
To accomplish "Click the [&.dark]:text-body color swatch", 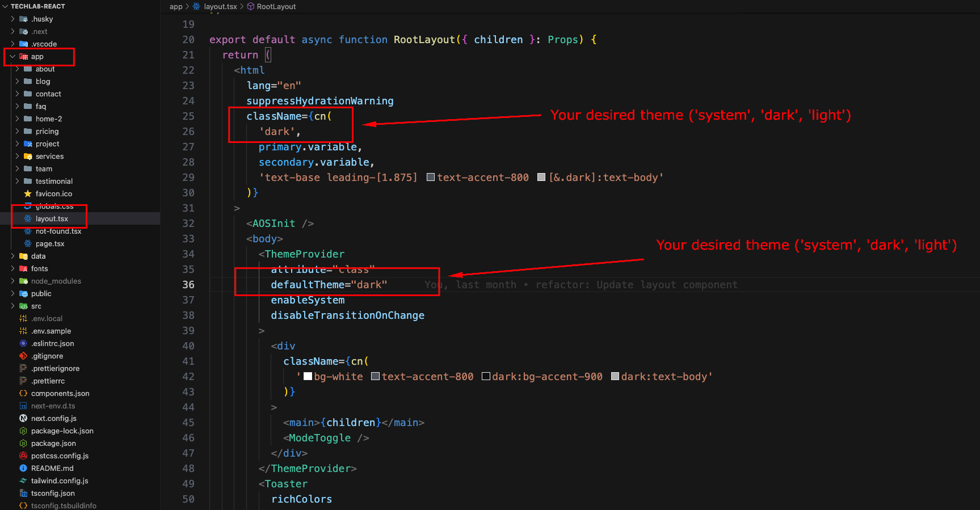I will pos(541,178).
